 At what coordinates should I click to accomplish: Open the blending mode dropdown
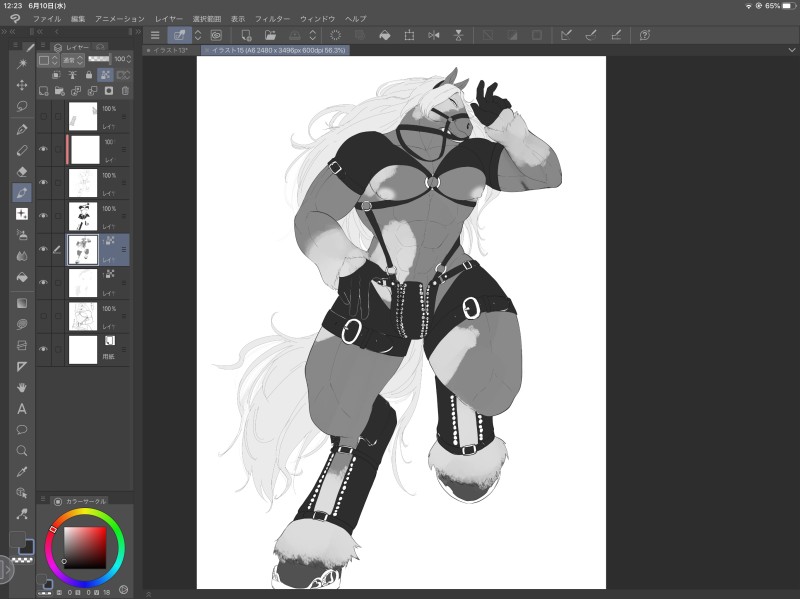click(72, 60)
